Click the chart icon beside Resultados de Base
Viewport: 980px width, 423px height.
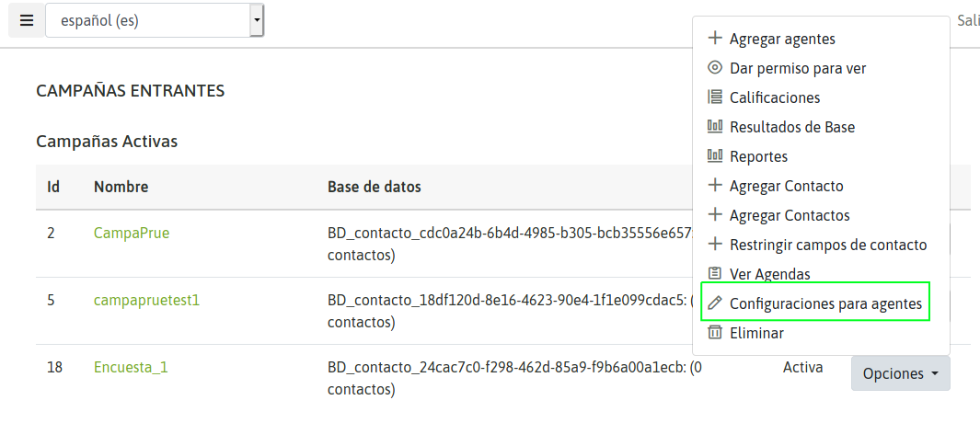715,127
